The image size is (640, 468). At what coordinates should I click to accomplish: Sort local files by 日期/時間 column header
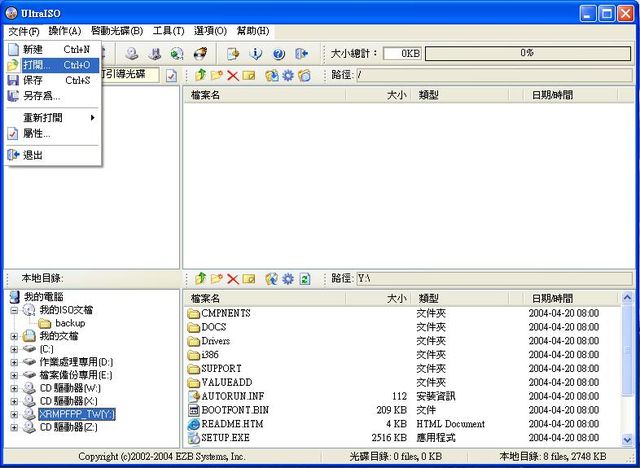point(571,299)
